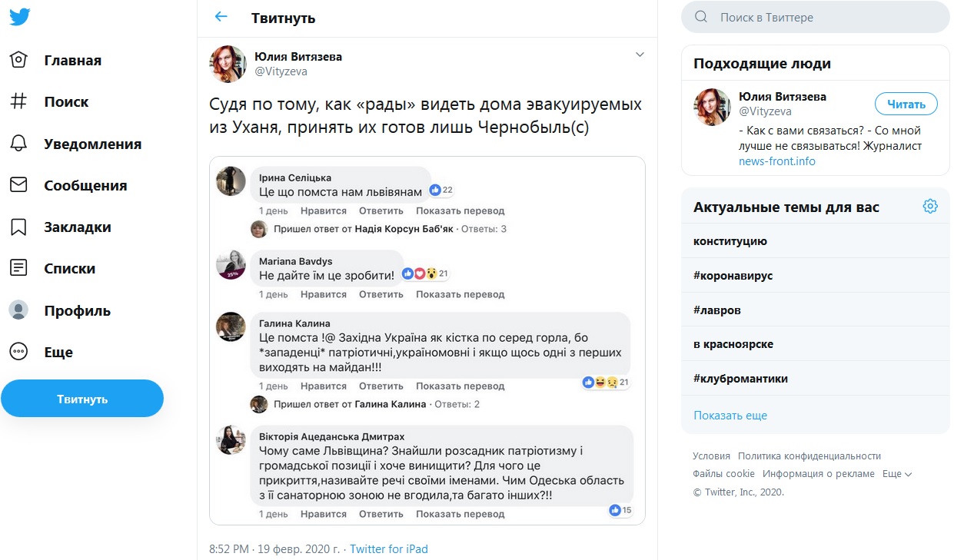Expand the Еще footer dropdown

tap(896, 474)
